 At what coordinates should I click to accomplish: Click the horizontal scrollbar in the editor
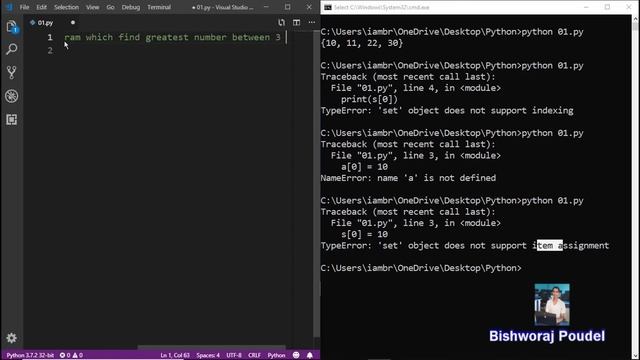(x=211, y=348)
